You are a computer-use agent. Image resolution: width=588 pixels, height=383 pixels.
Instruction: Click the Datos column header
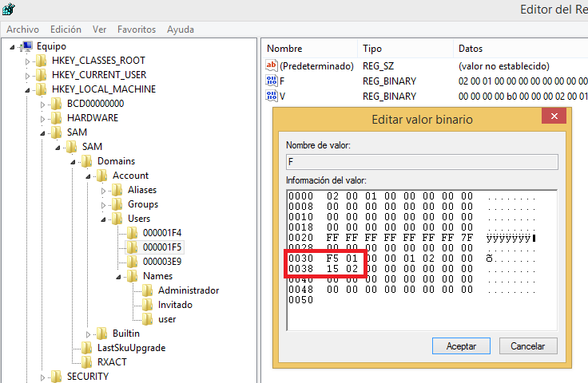click(x=471, y=49)
